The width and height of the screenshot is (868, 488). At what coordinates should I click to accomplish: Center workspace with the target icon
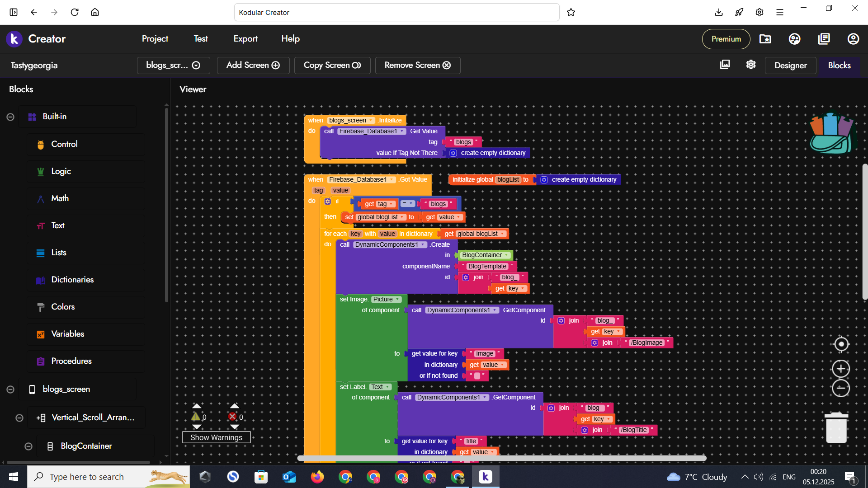pyautogui.click(x=841, y=344)
